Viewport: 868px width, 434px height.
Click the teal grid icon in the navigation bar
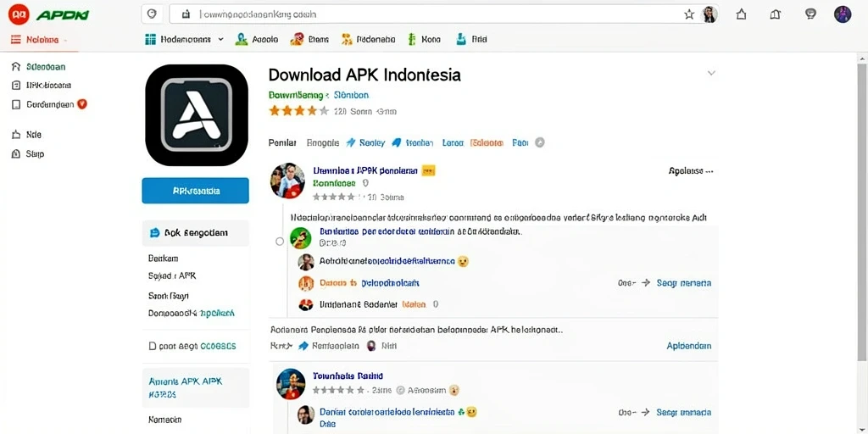pyautogui.click(x=150, y=39)
